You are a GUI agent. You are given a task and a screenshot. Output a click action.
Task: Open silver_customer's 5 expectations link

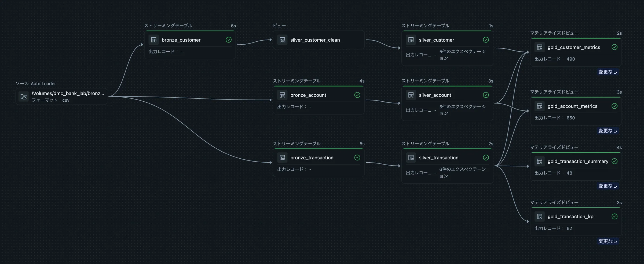pos(462,55)
